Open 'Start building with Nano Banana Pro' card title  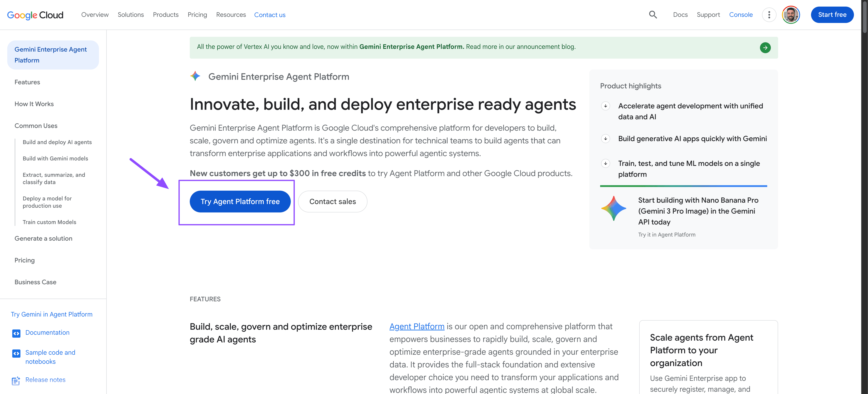point(698,211)
